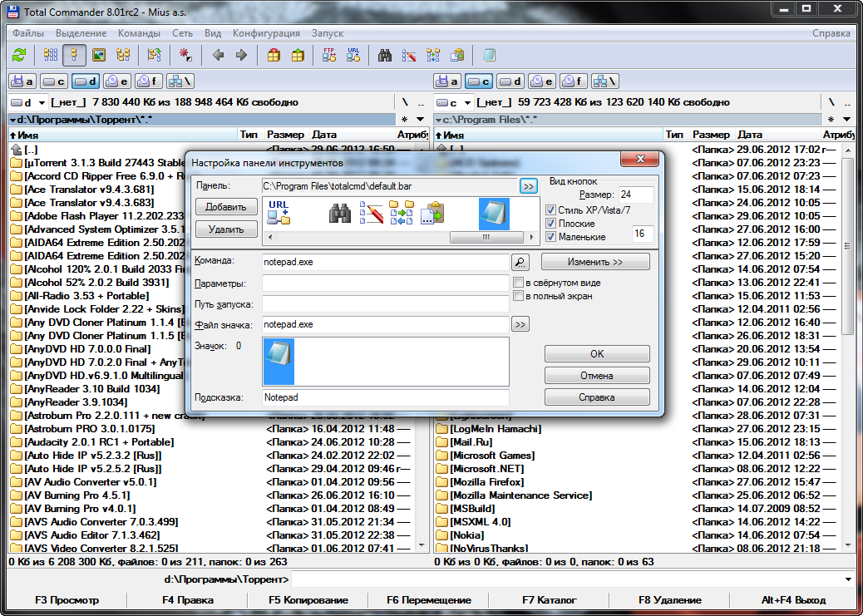Toggle the 'Стиль XP/Vista/7' checkbox

[550, 210]
